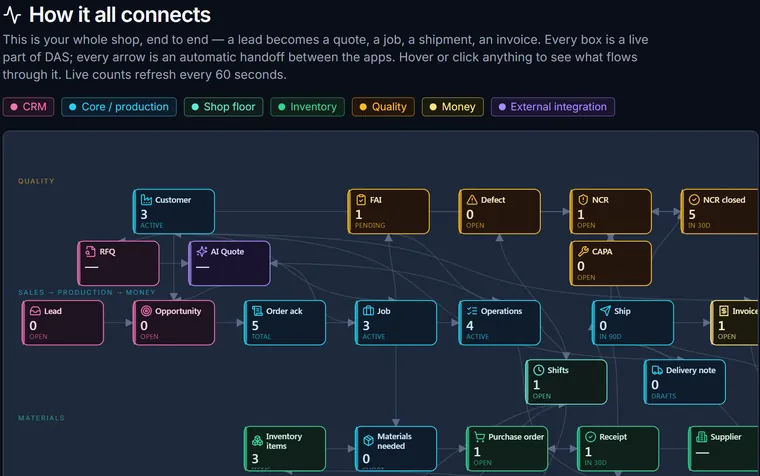The image size is (760, 476).
Task: Open the Customer node title
Action: [x=173, y=200]
